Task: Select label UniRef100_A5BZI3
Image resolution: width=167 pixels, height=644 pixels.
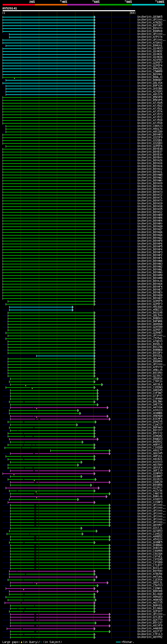Action: pyautogui.click(x=150, y=310)
